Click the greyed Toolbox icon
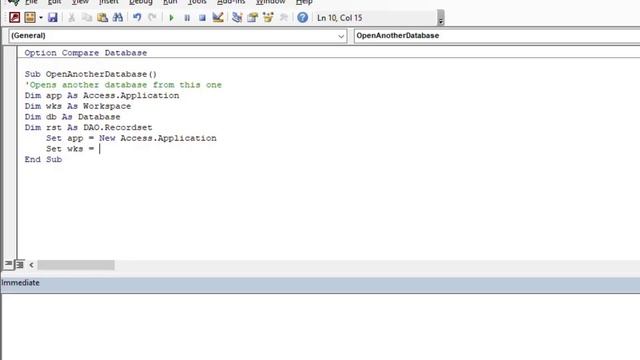The image size is (640, 360). tap(283, 18)
